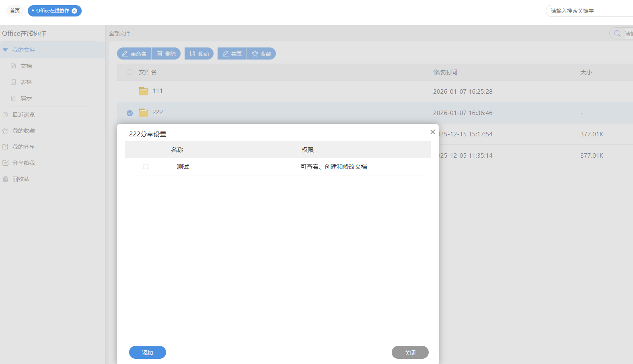Click the 演示 presentation icon in sidebar
Screen dimensions: 633x364
13,98
